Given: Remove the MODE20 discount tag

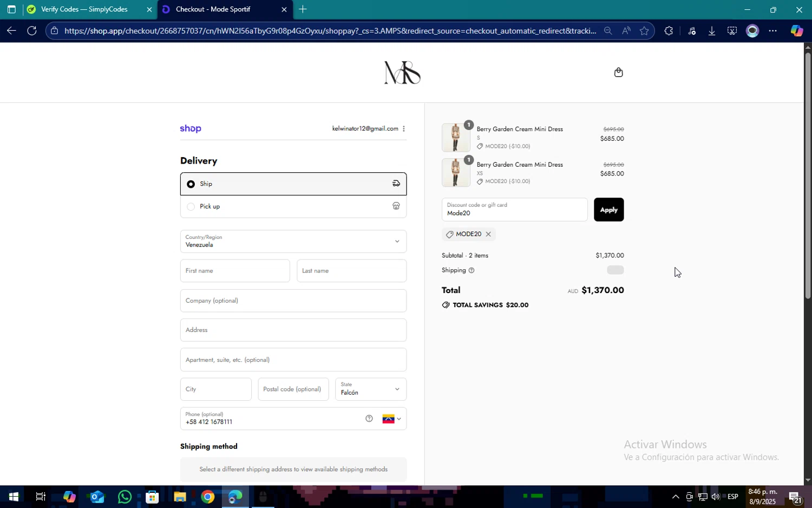Looking at the screenshot, I should (x=488, y=234).
